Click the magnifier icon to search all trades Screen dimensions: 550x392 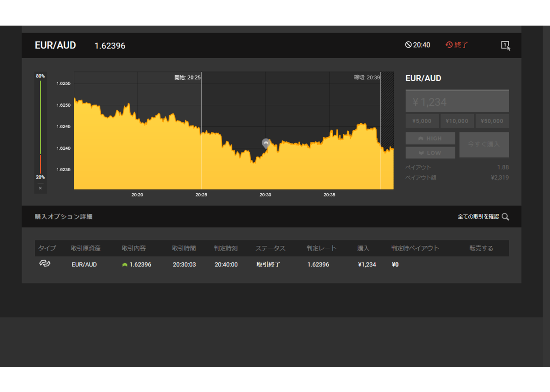505,217
